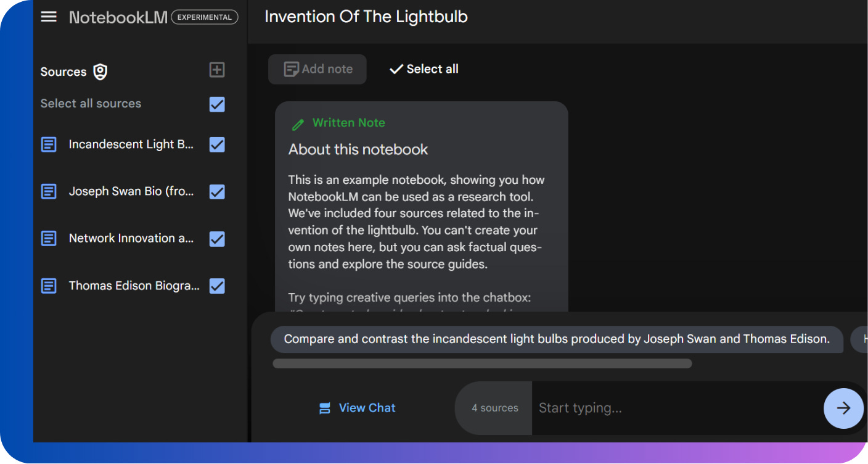Screen dimensions: 868x464
Task: Click the Thomas Edison Biogra... document icon
Action: (49, 286)
